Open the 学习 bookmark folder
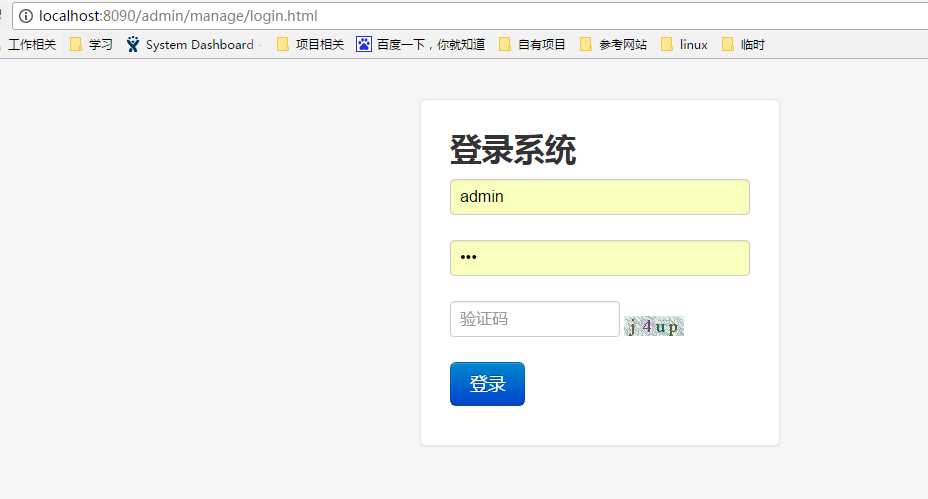 coord(91,45)
